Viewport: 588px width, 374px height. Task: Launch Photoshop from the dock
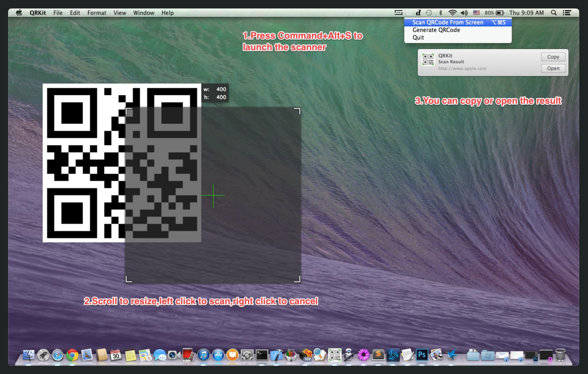click(422, 354)
